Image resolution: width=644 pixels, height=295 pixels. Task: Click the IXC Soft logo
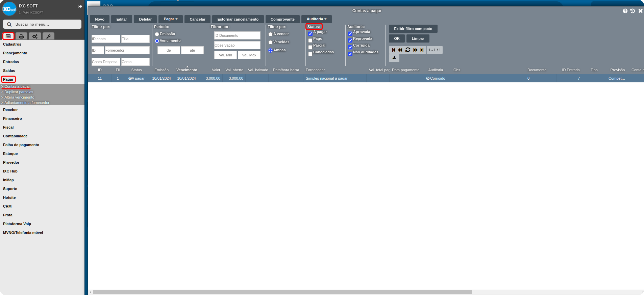click(9, 9)
